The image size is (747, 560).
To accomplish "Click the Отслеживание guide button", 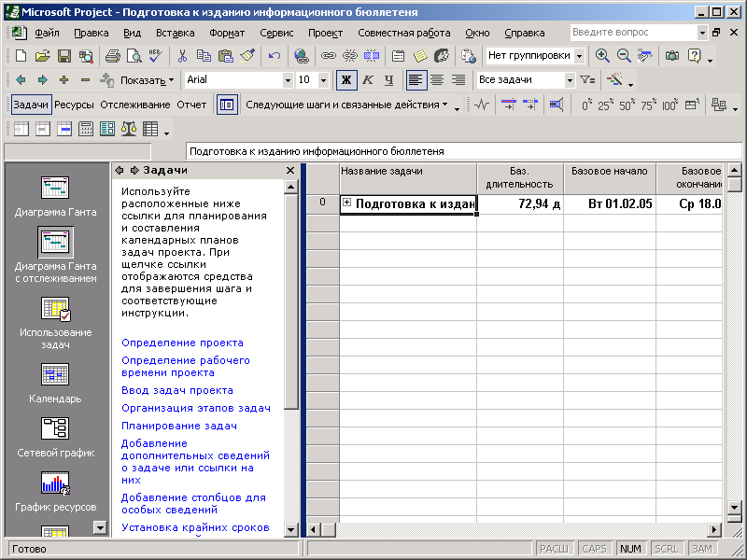I will [135, 105].
